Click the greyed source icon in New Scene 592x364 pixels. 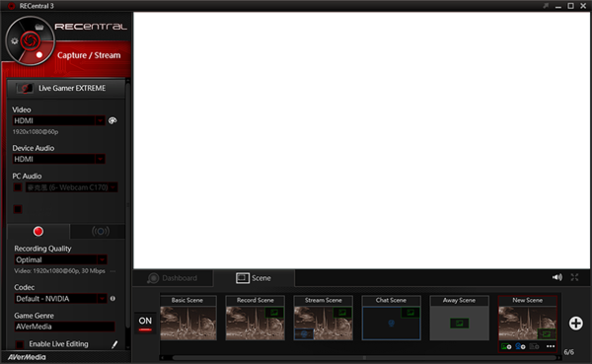pos(534,346)
